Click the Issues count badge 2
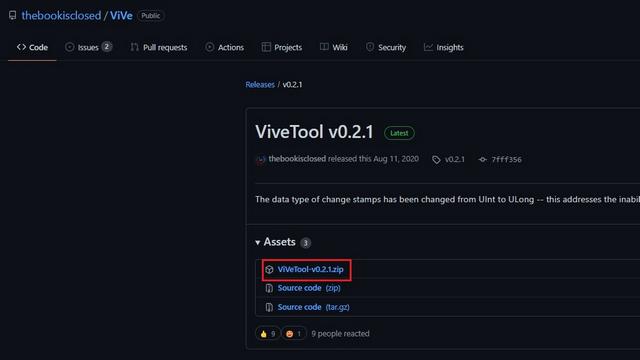Screen dimensions: 640x360 107,47
